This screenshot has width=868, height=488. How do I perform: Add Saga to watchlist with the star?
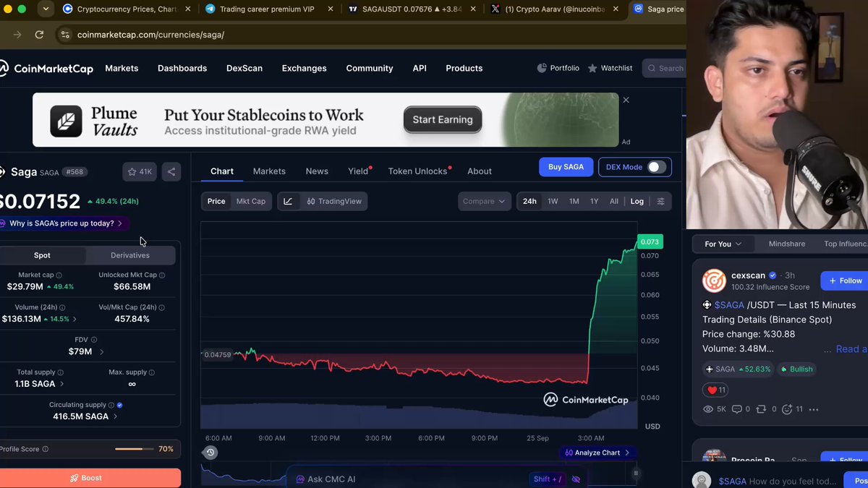tap(139, 171)
